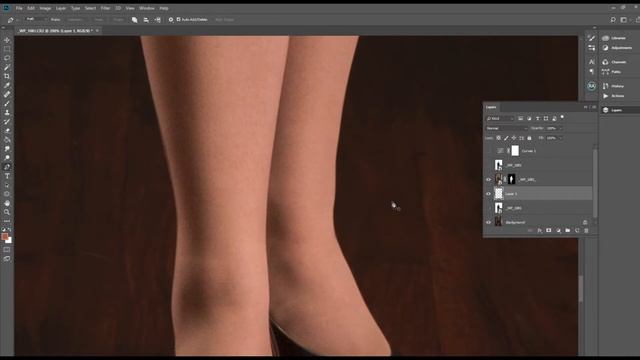Hide the Background layer
This screenshot has height=360, width=640.
coord(489,222)
